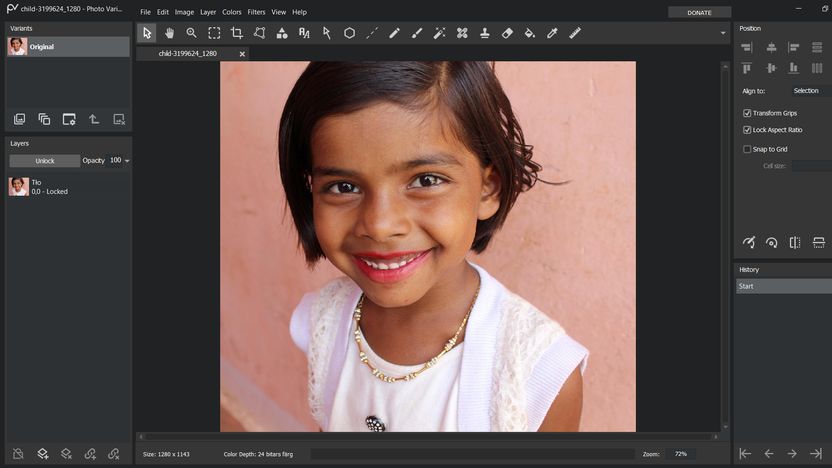832x468 pixels.
Task: Select the arrow Move/Select tool
Action: click(146, 33)
